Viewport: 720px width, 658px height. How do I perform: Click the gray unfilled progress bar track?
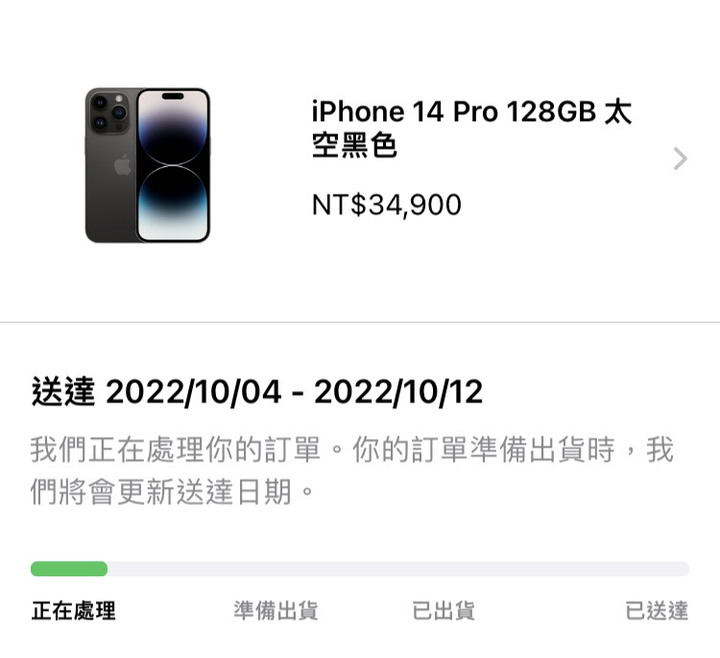point(398,569)
